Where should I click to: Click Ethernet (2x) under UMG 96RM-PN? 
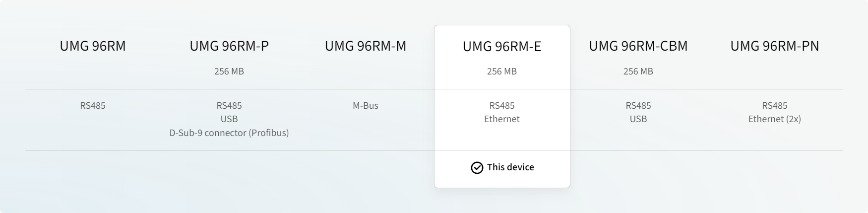775,119
